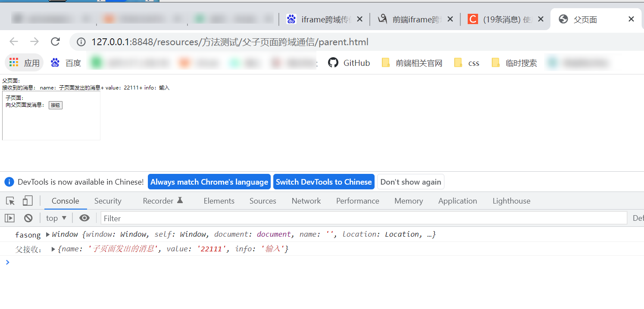This screenshot has height=309, width=644.
Task: Click Switch DevTools to Chinese
Action: [324, 182]
